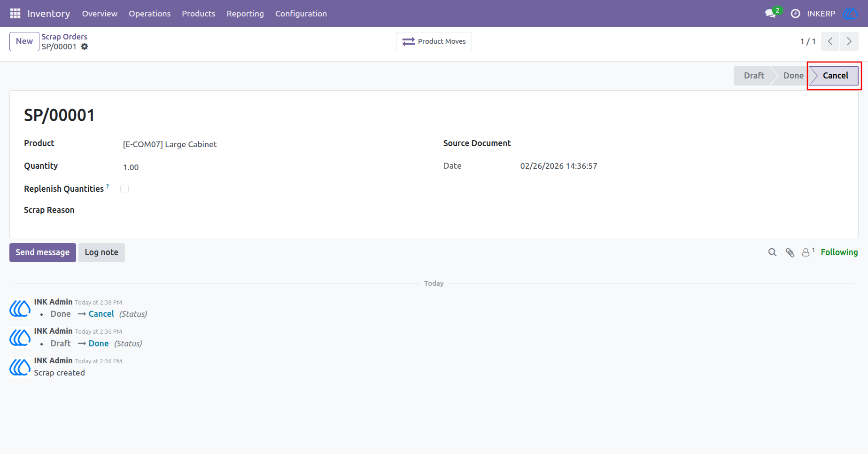Click INK Admin avatar on Cancel status message
868x454 pixels.
pos(20,308)
